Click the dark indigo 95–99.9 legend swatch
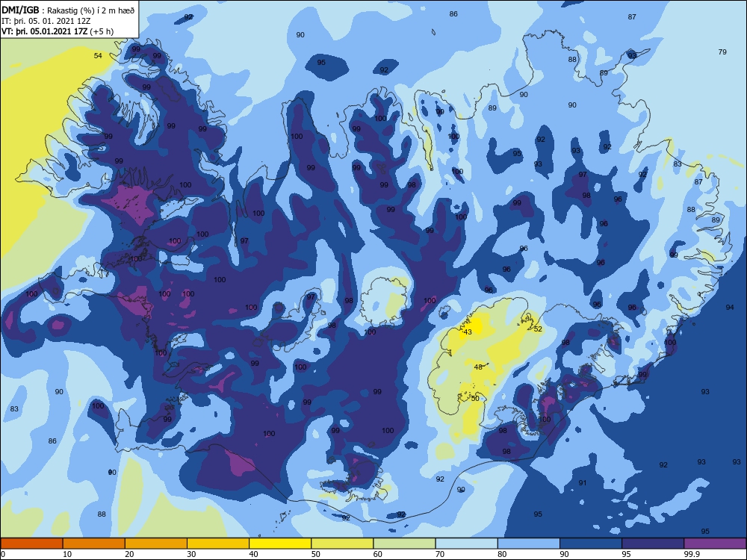Screen dimensions: 747x560 pyautogui.click(x=653, y=544)
